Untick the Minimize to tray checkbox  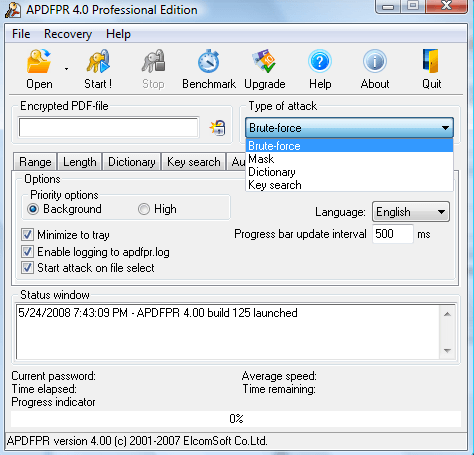[27, 235]
